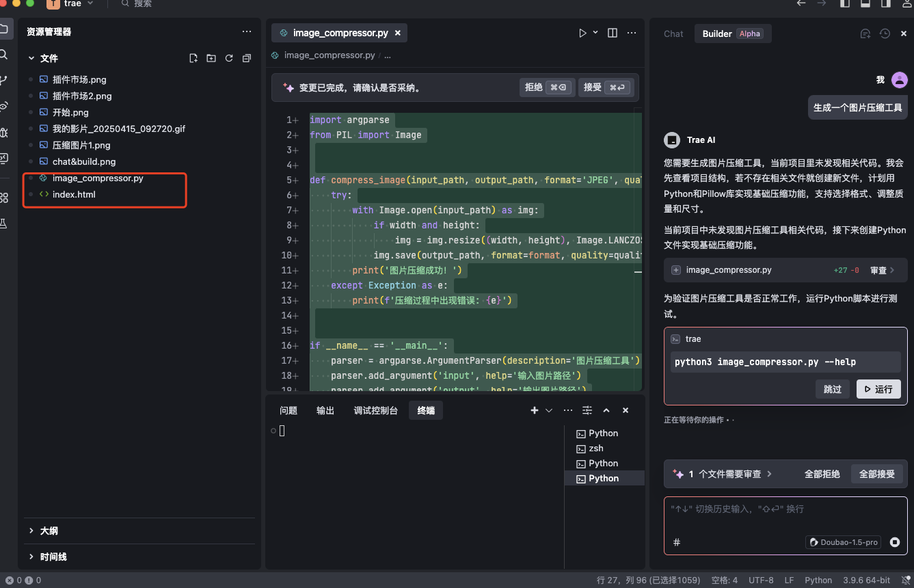Click the stop generation button in chat input
The height and width of the screenshot is (588, 914).
(895, 542)
